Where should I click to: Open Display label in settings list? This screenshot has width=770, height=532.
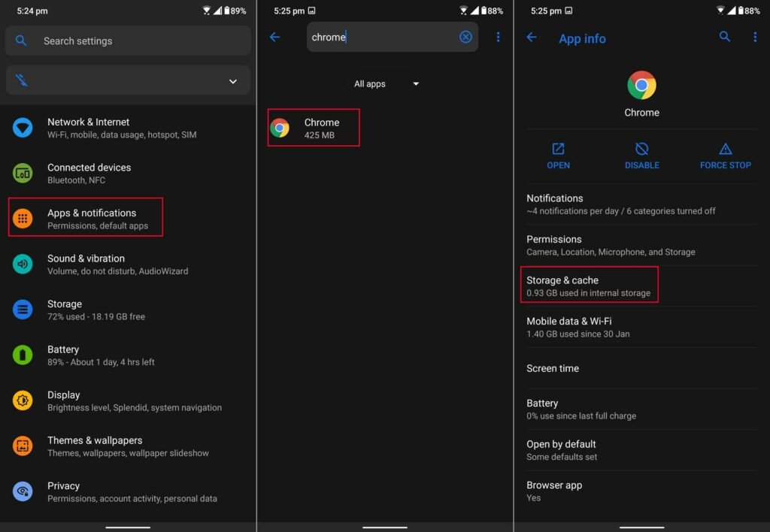click(x=63, y=394)
